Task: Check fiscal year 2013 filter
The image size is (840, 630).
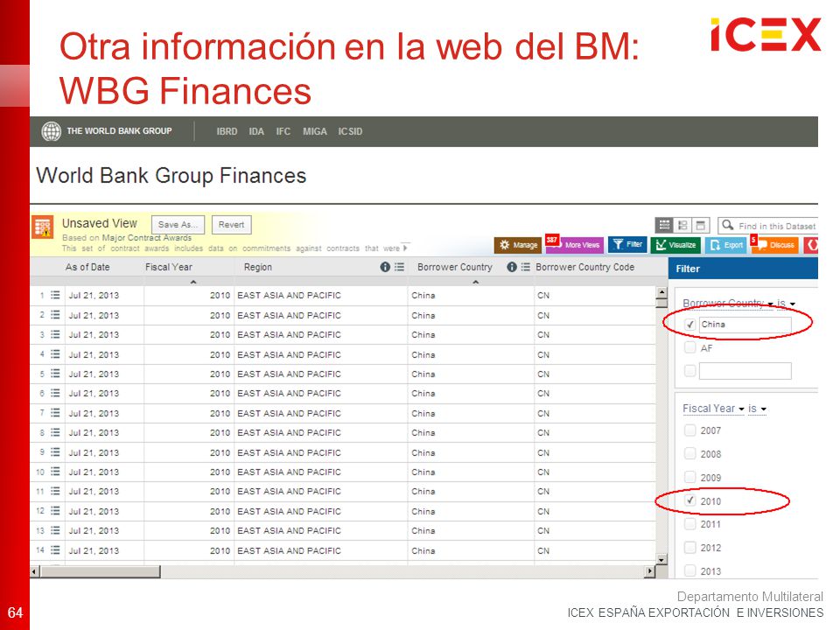Action: click(x=690, y=571)
